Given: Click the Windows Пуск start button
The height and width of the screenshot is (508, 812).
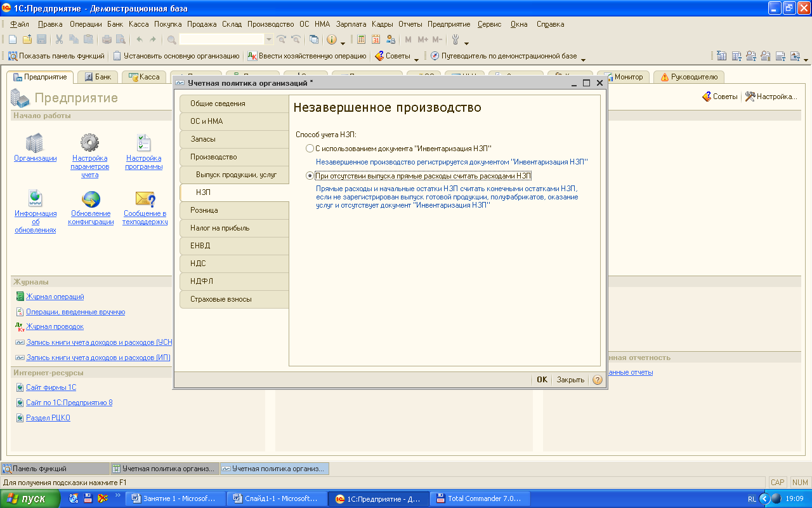Looking at the screenshot, I should 30,498.
